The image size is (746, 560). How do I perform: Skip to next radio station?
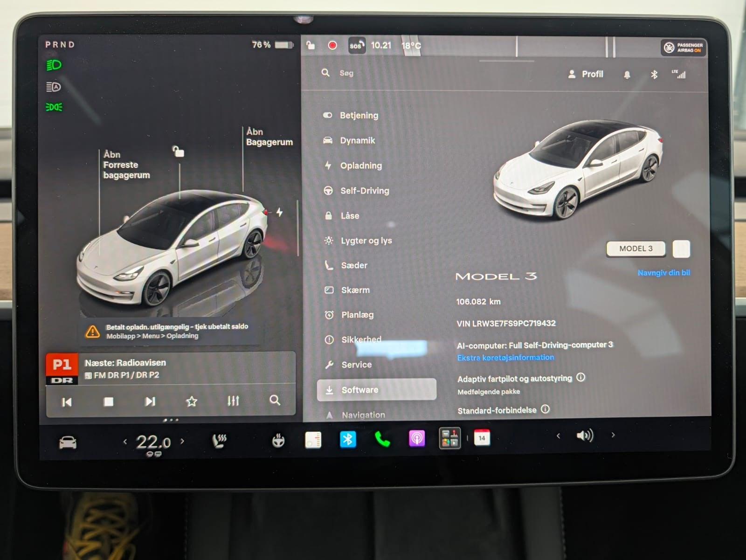pyautogui.click(x=150, y=401)
